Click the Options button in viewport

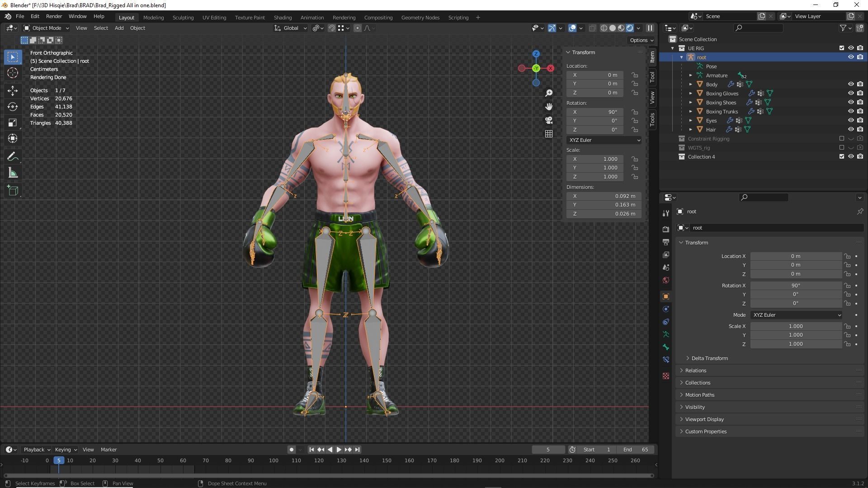click(641, 40)
